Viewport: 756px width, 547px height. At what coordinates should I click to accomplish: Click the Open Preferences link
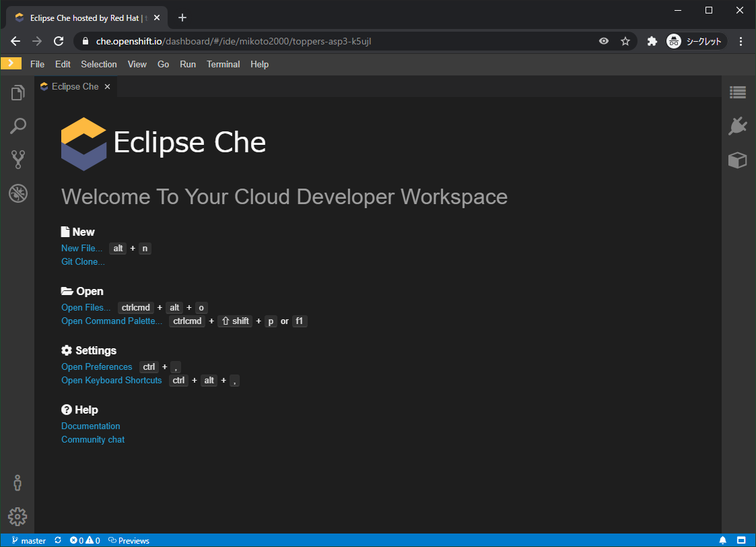(x=96, y=366)
